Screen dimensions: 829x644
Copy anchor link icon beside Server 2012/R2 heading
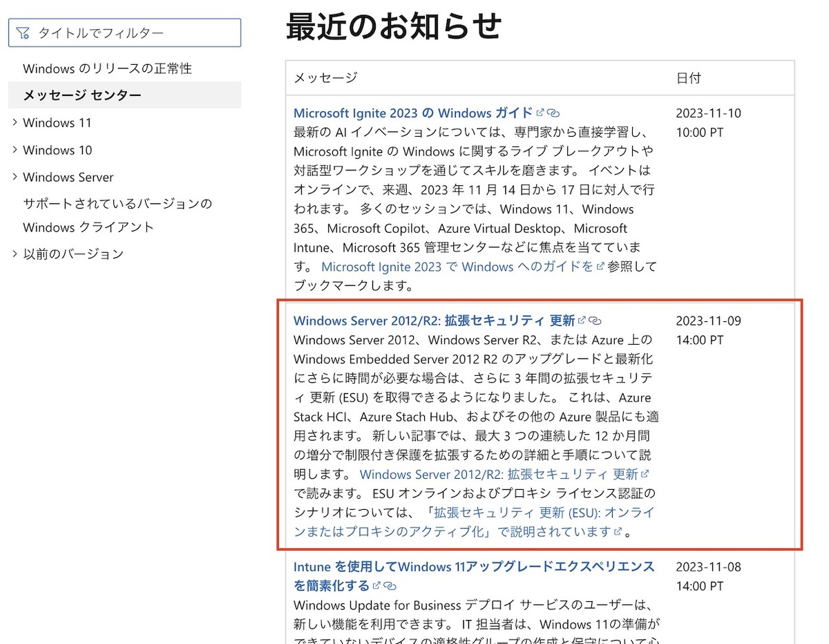click(595, 321)
